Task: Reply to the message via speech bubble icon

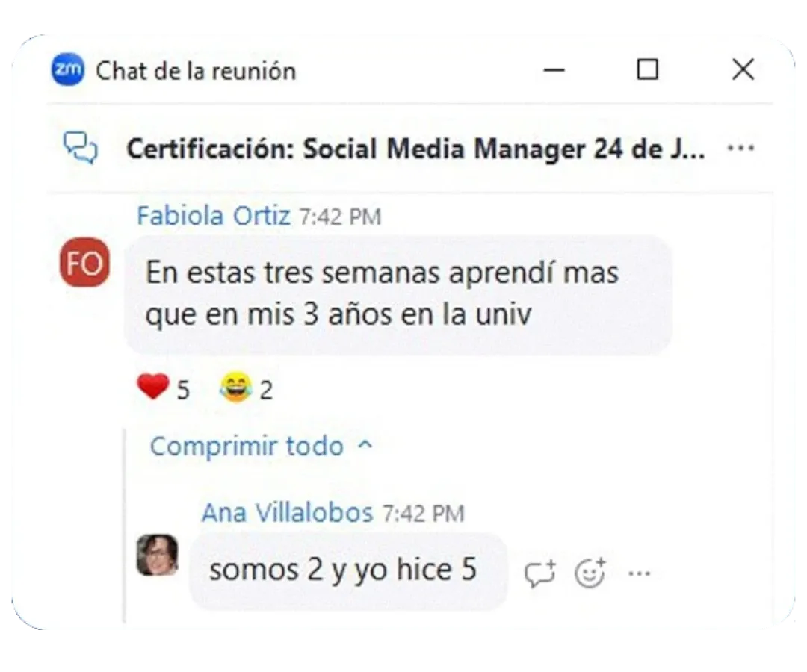Action: tap(540, 573)
